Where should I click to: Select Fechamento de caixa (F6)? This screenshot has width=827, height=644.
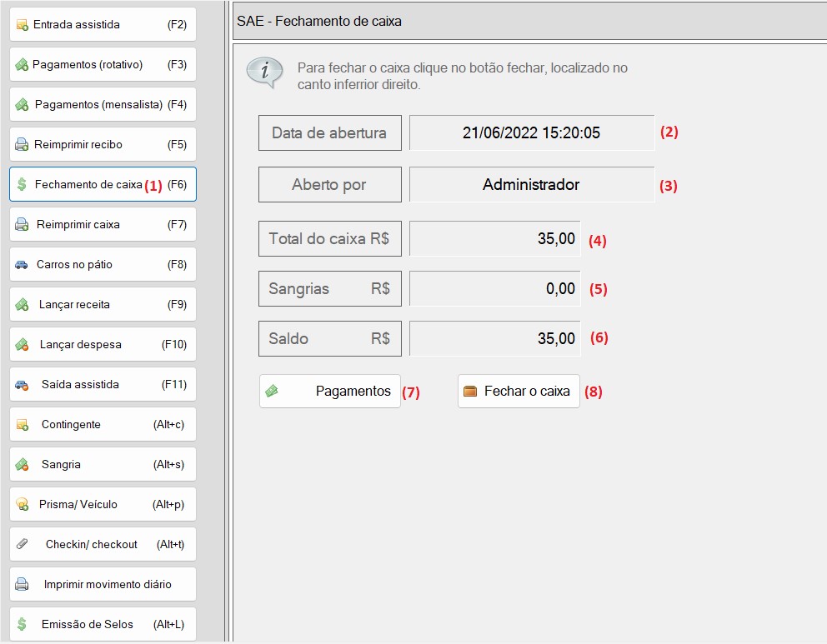coord(103,184)
